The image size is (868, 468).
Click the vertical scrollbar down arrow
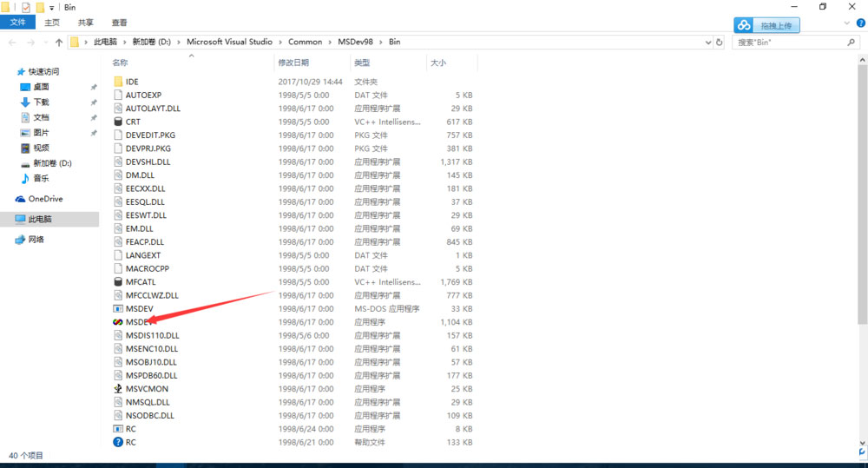coord(863,443)
